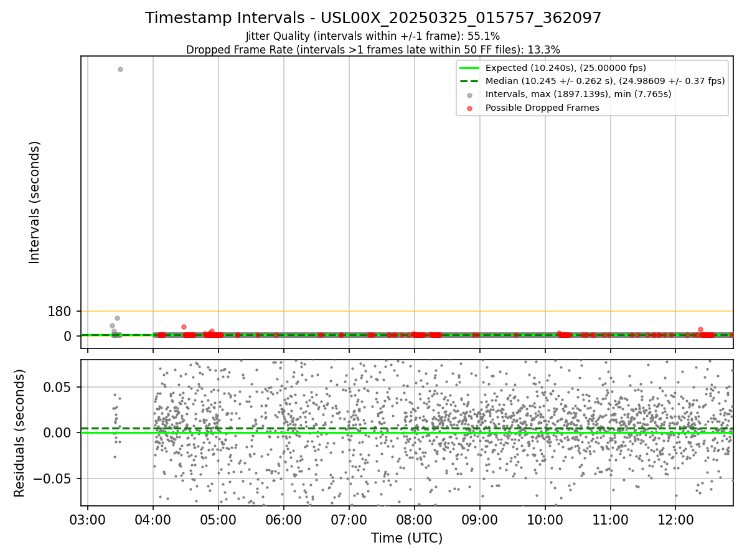Click the plot title 'Timestamp Intervals - USL00X_20250325_015757_362097'
Image resolution: width=747 pixels, height=560 pixels.
point(374,18)
